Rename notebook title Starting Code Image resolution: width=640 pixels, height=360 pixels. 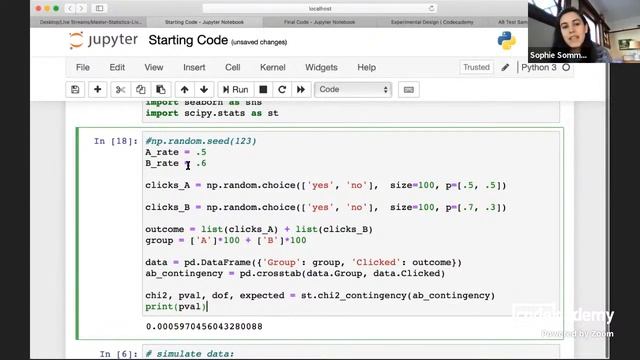point(188,40)
